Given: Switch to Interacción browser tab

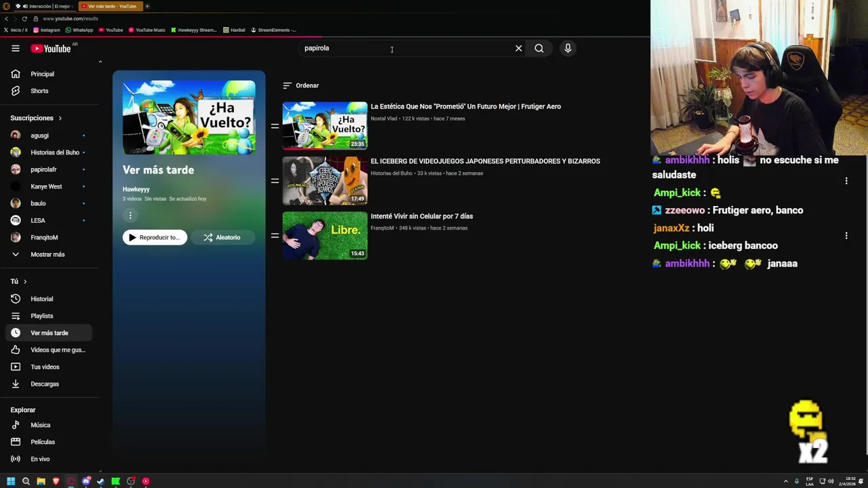Looking at the screenshot, I should 44,6.
